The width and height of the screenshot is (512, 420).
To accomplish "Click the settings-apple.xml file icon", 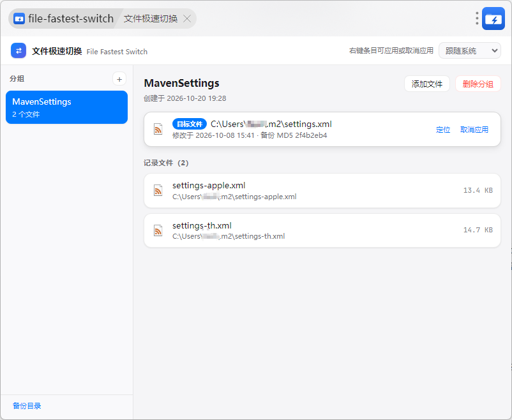I will click(x=158, y=190).
